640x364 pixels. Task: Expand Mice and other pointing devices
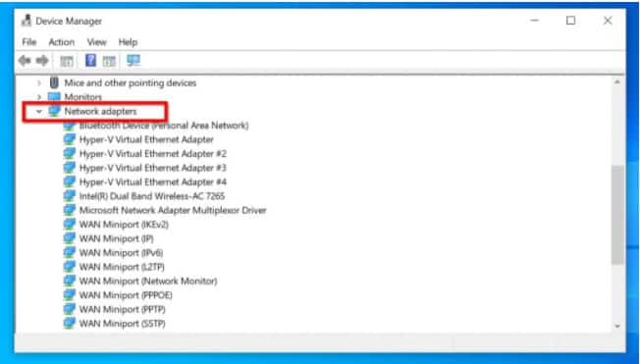point(39,83)
